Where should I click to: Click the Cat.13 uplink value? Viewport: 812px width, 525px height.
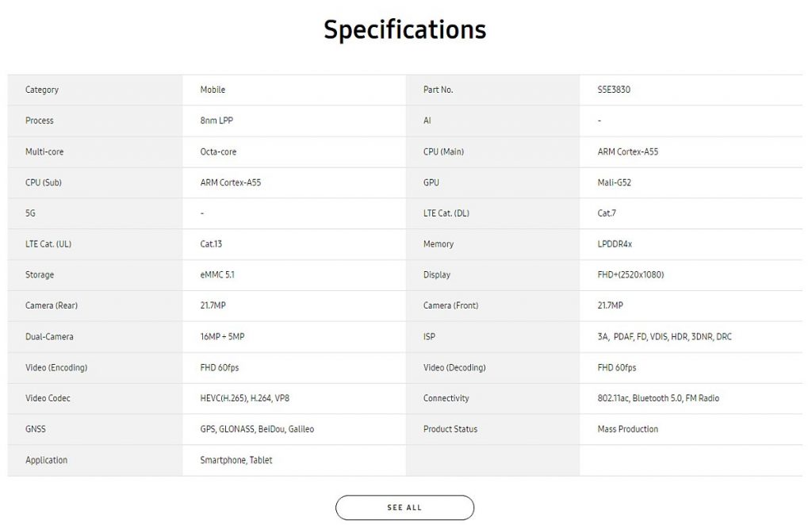(211, 243)
